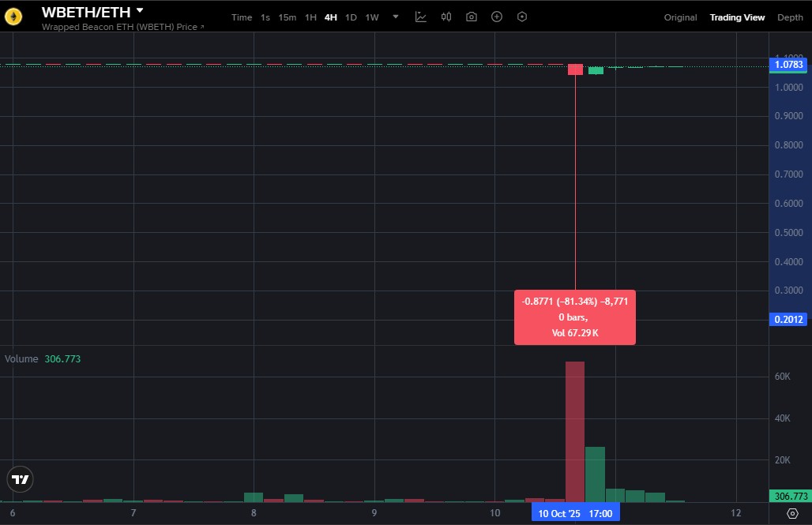The height and width of the screenshot is (525, 812).
Task: Open the more time intervals dropdown
Action: 396,17
